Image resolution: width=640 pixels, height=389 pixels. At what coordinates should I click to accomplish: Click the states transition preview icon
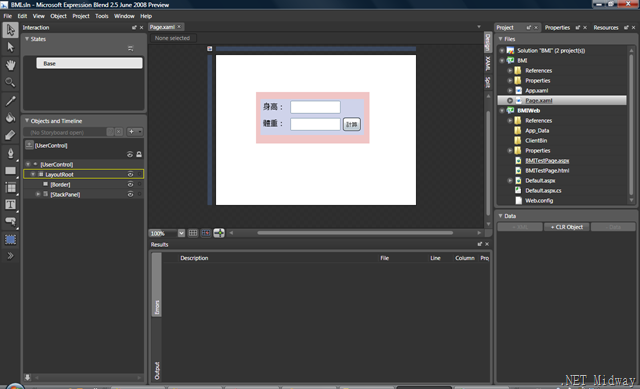click(x=131, y=49)
